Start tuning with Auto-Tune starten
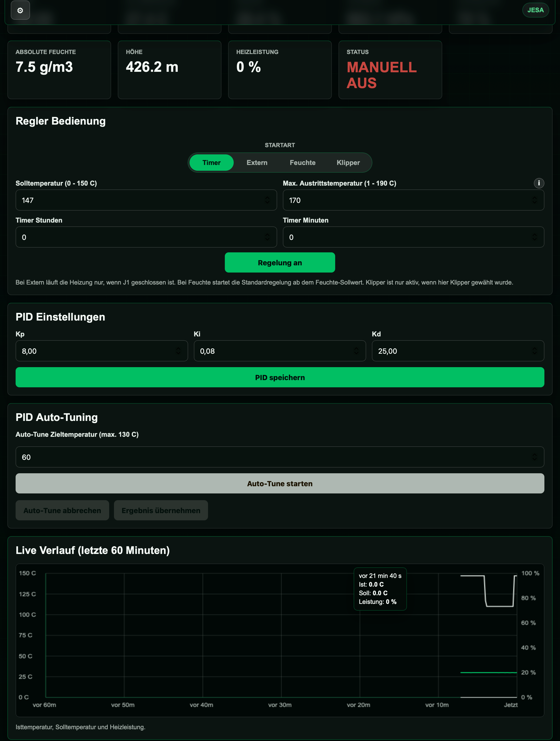560x741 pixels. point(280,483)
